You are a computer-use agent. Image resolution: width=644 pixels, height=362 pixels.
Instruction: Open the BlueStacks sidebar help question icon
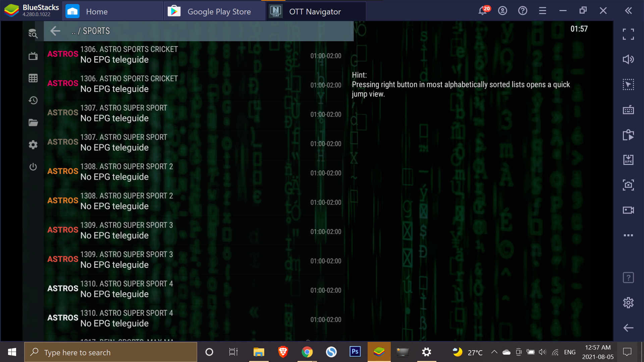click(x=628, y=278)
